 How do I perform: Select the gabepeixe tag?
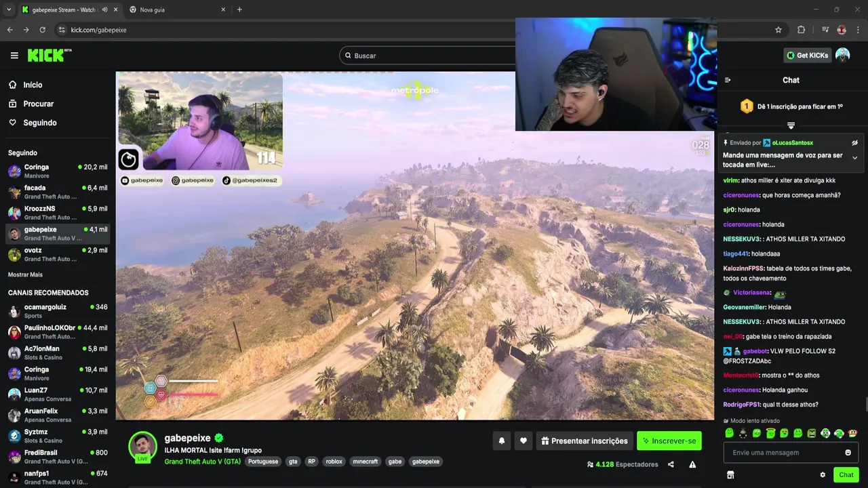pos(425,462)
